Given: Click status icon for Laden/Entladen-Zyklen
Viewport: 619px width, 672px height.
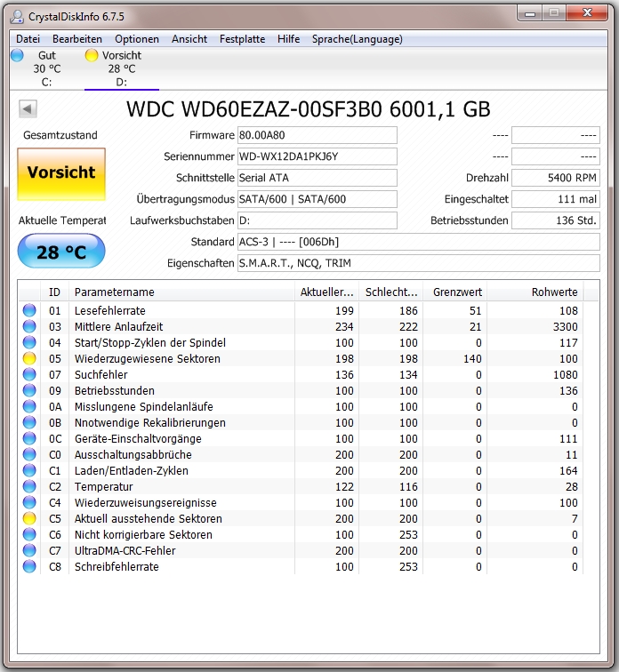Looking at the screenshot, I should pyautogui.click(x=29, y=470).
